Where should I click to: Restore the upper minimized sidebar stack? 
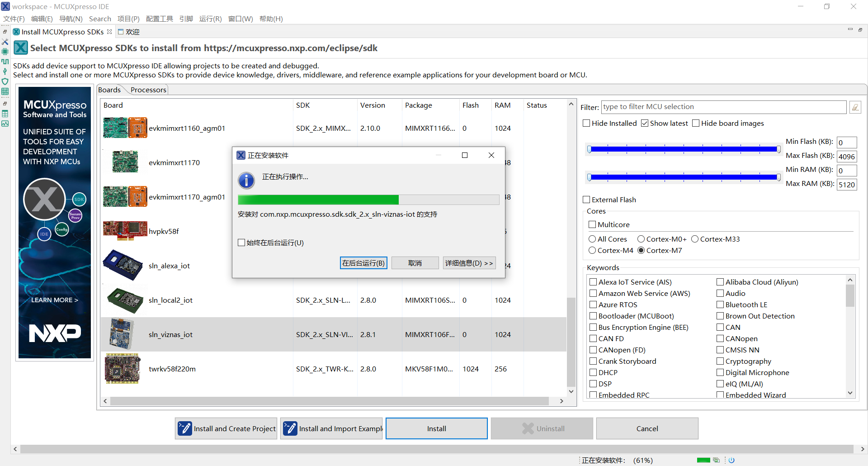click(5, 32)
